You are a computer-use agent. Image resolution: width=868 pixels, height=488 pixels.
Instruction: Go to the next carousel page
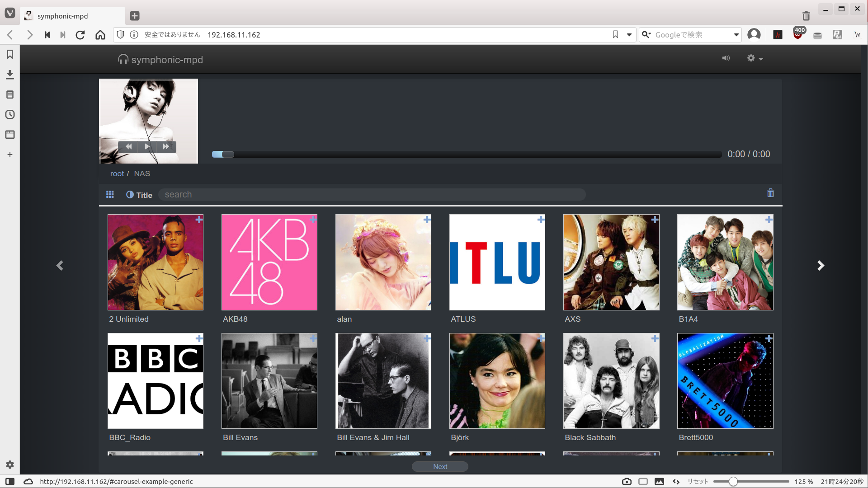click(x=821, y=266)
